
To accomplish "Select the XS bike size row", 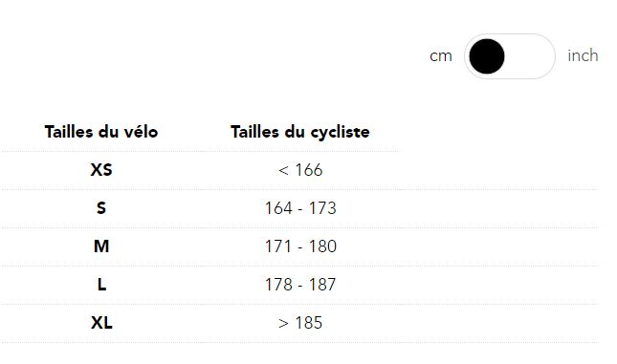I will click(299, 170).
